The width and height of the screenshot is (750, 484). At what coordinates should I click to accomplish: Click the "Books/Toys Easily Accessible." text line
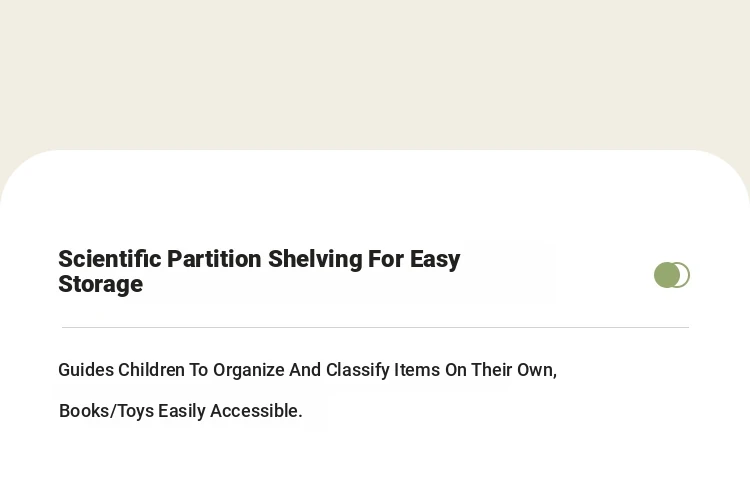[180, 411]
